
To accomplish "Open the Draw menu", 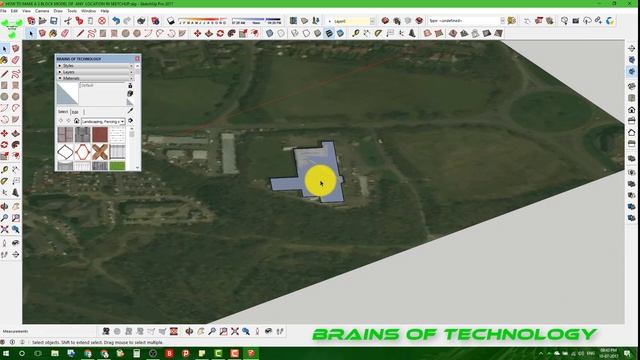I will (58, 11).
